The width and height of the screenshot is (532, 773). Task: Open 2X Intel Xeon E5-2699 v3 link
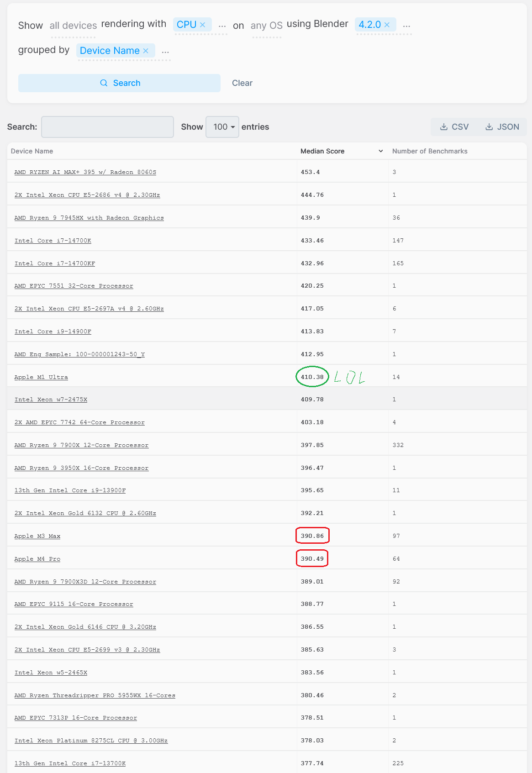87,650
